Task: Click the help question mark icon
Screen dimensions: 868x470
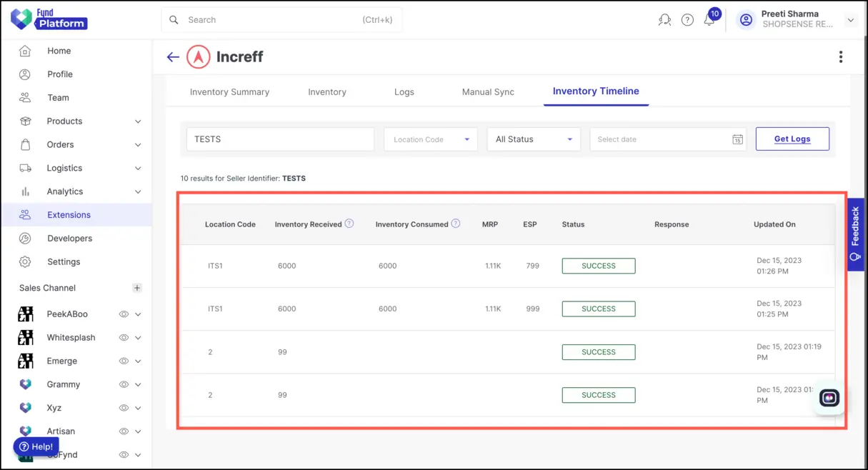Action: click(687, 19)
